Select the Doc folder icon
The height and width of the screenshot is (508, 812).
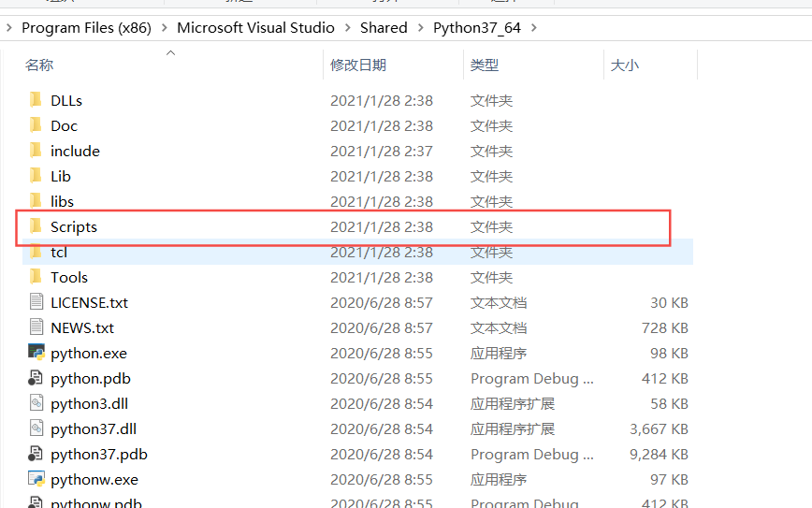coord(36,124)
